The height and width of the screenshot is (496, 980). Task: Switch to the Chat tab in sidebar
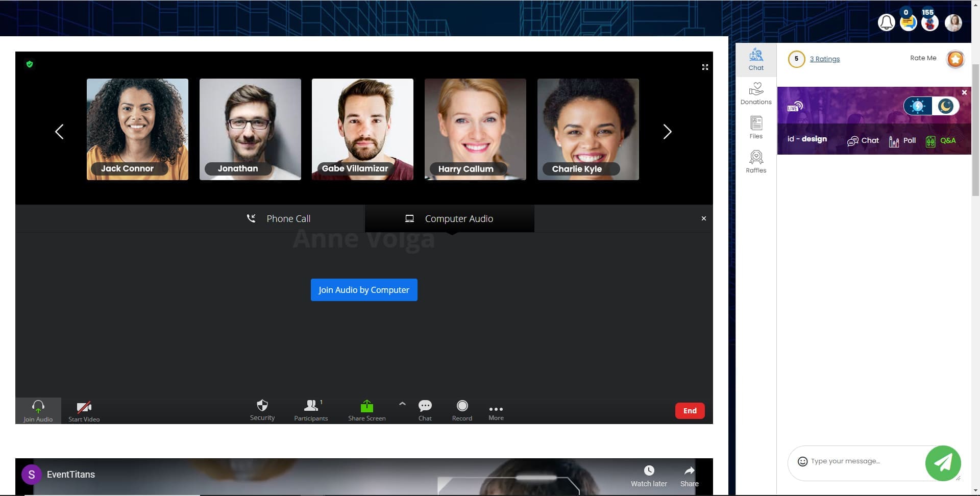[x=756, y=60]
